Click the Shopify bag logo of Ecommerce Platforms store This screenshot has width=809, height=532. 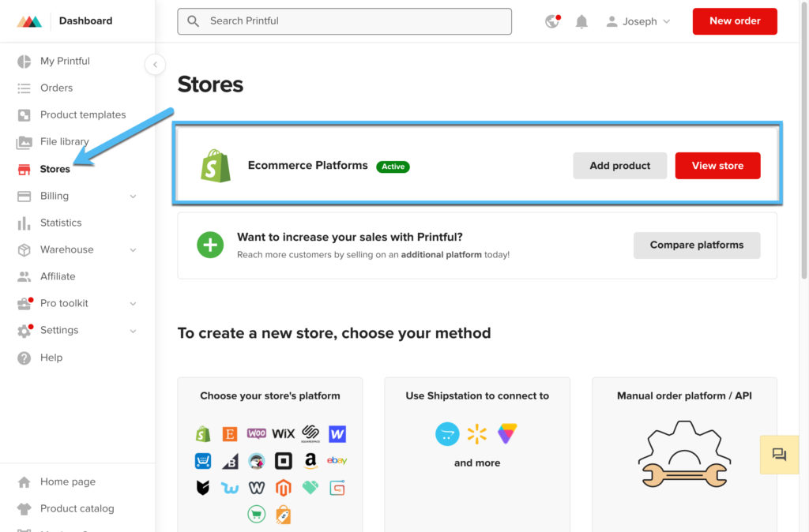[216, 166]
